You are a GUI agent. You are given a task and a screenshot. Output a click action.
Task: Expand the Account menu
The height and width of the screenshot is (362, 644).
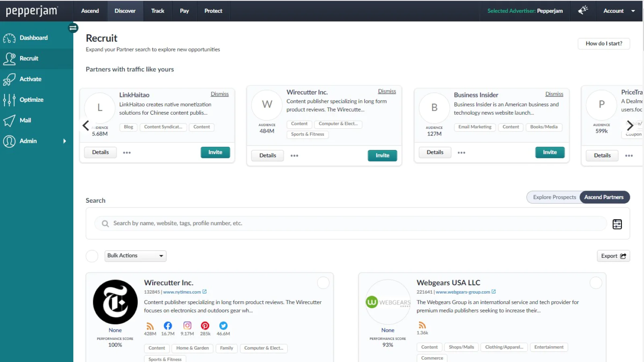pos(619,11)
